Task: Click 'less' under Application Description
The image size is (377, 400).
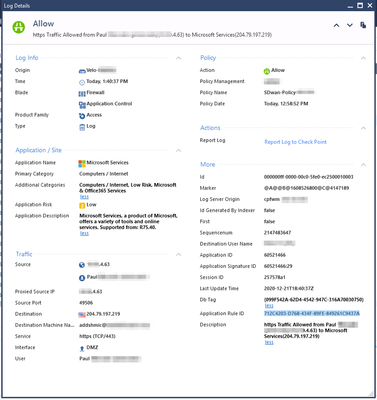Action: (x=84, y=233)
